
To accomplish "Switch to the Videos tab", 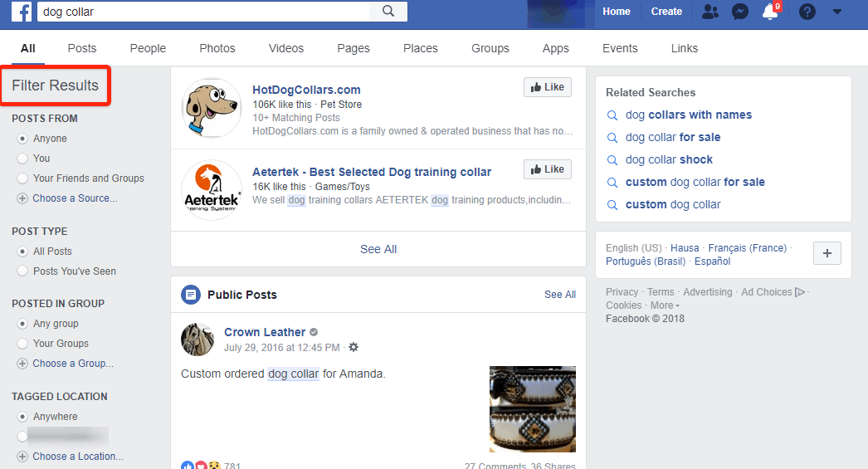I will [285, 48].
